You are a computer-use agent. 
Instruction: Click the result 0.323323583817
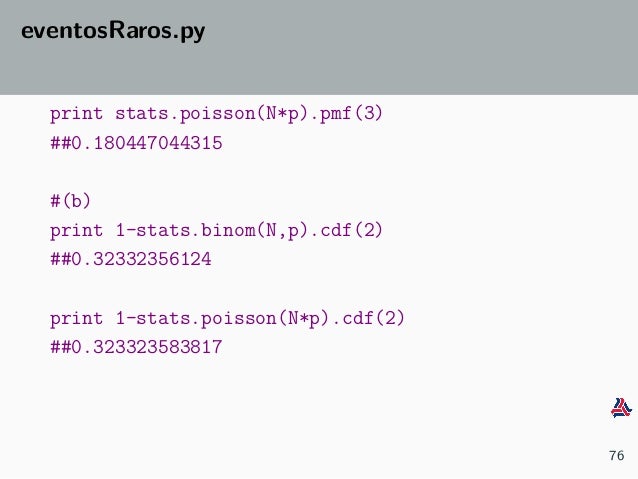[x=136, y=347]
